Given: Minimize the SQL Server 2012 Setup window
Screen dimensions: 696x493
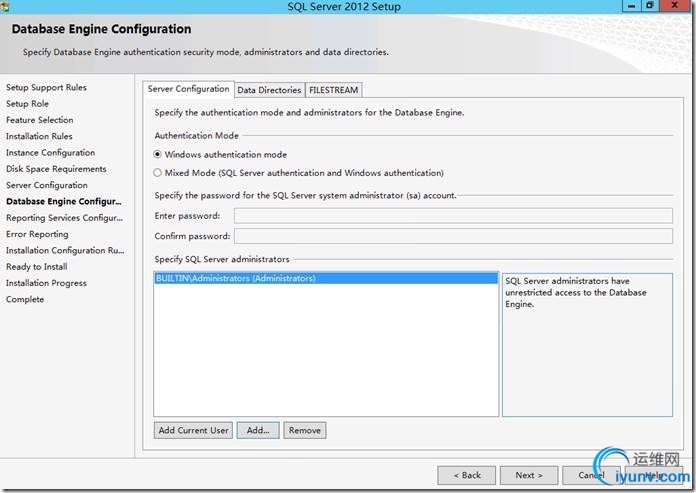Looking at the screenshot, I should [x=632, y=6].
